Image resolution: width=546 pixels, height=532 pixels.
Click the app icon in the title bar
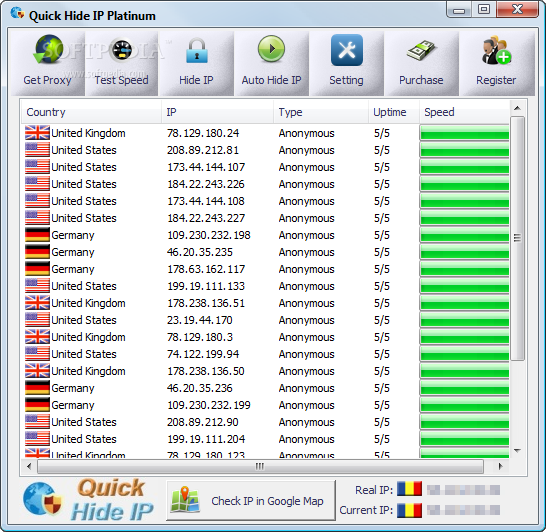[17, 14]
